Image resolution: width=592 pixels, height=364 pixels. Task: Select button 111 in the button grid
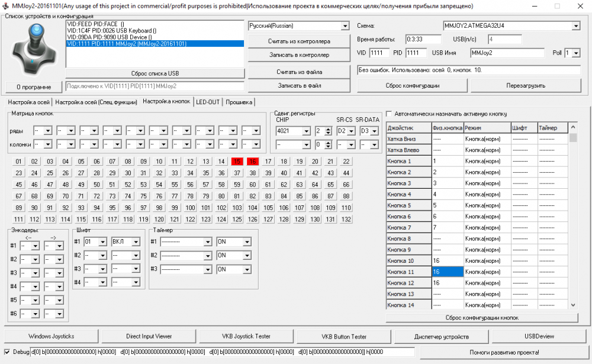pos(19,220)
